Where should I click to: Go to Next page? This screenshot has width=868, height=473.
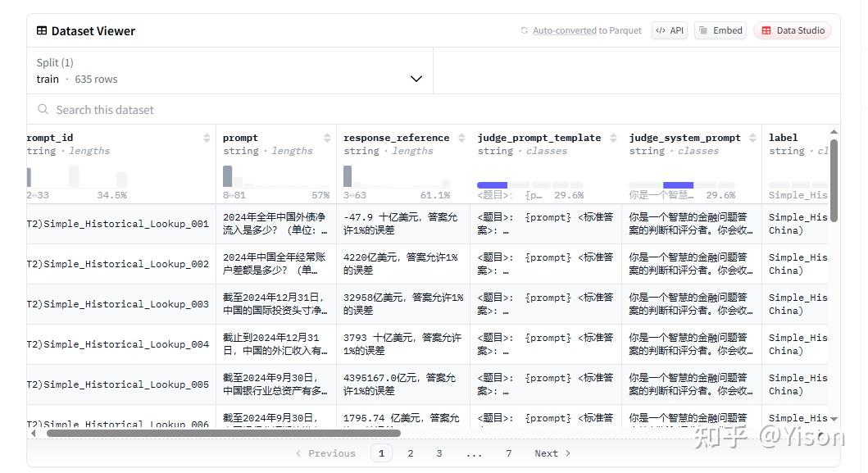click(x=552, y=453)
